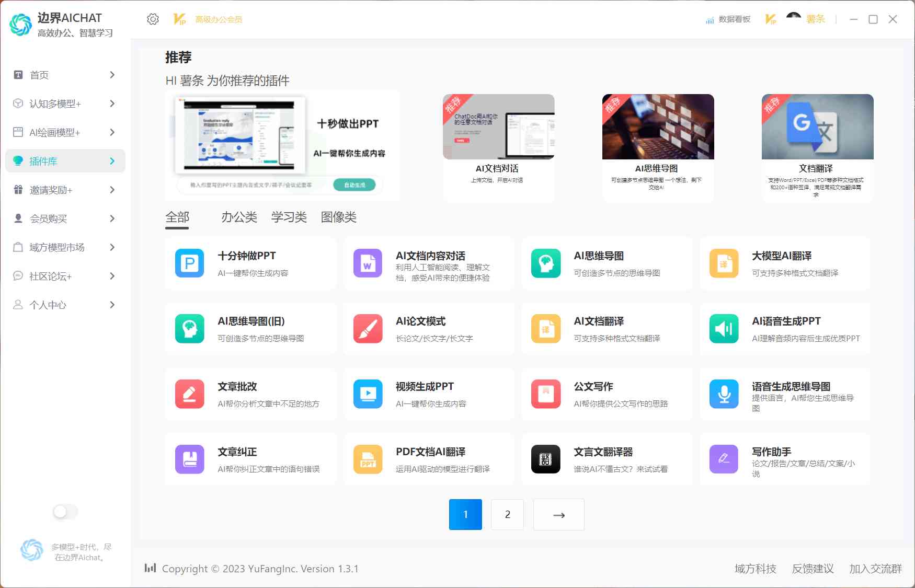Expand the 个人中心 chevron
Viewport: 915px width, 588px height.
(x=112, y=305)
